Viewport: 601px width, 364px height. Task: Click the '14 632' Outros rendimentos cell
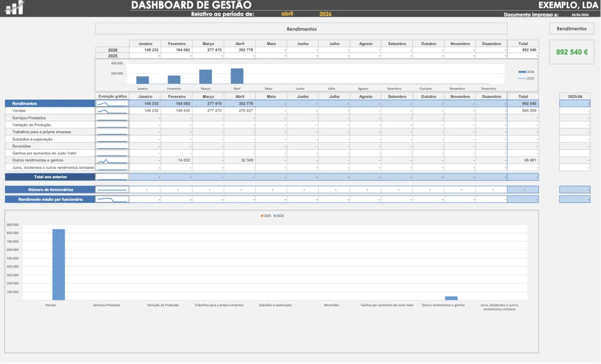pos(177,160)
